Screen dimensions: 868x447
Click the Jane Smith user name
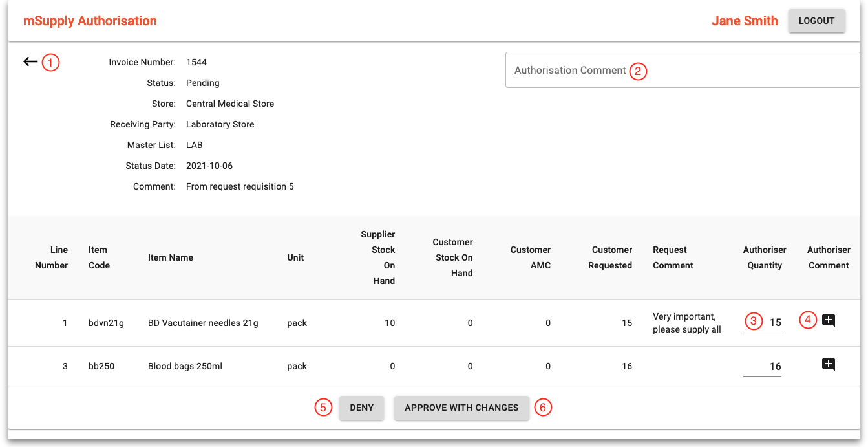[745, 21]
